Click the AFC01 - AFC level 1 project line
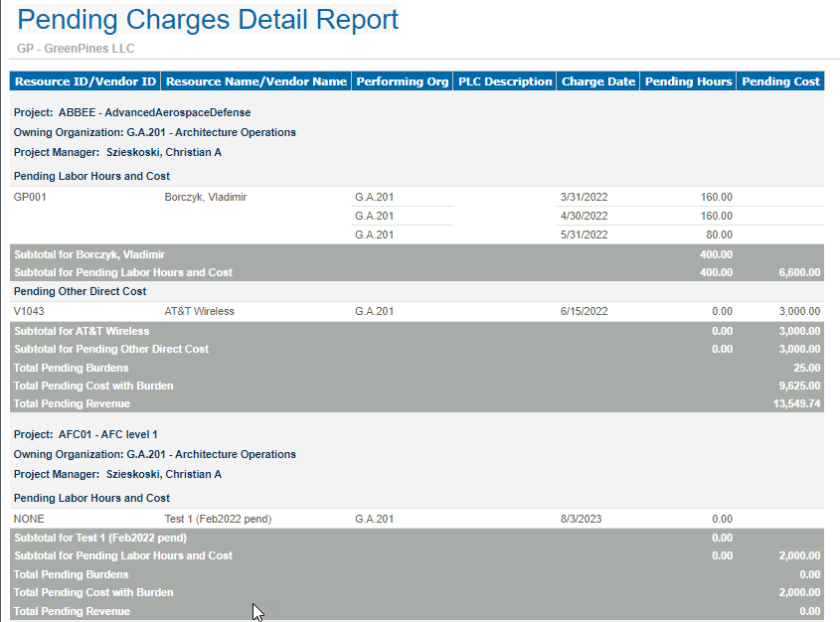 pyautogui.click(x=85, y=435)
